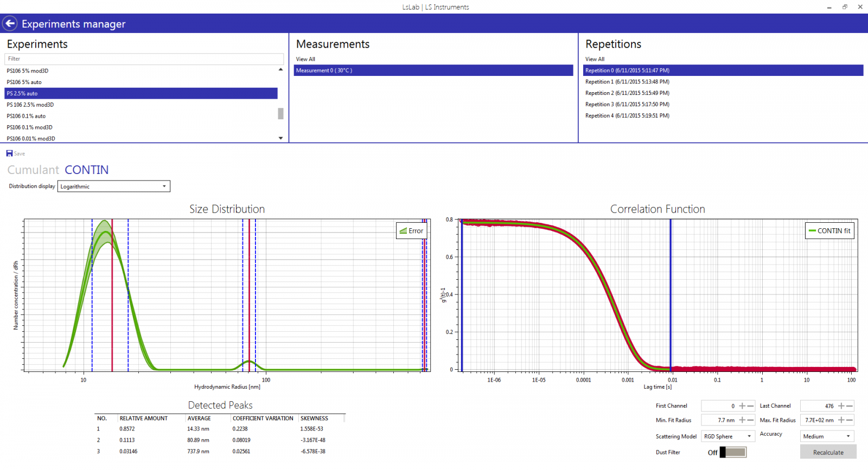
Task: Click peak 2 average 80.89 nm
Action: point(198,440)
